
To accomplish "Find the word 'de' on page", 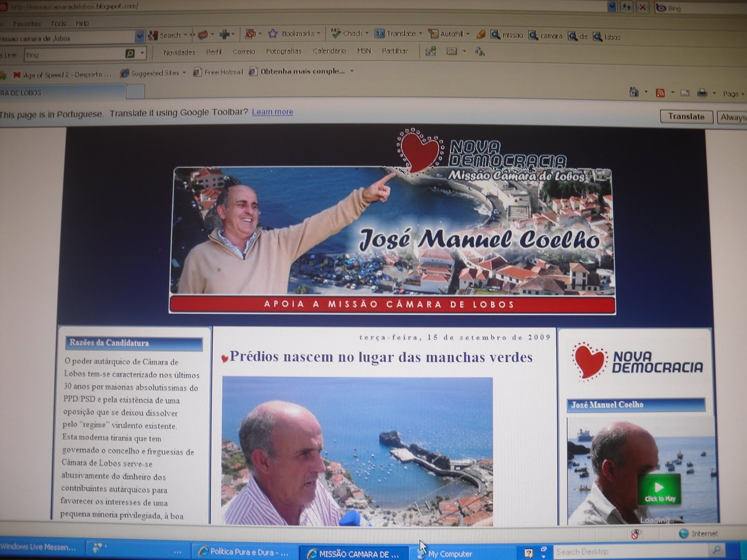I will click(x=578, y=36).
